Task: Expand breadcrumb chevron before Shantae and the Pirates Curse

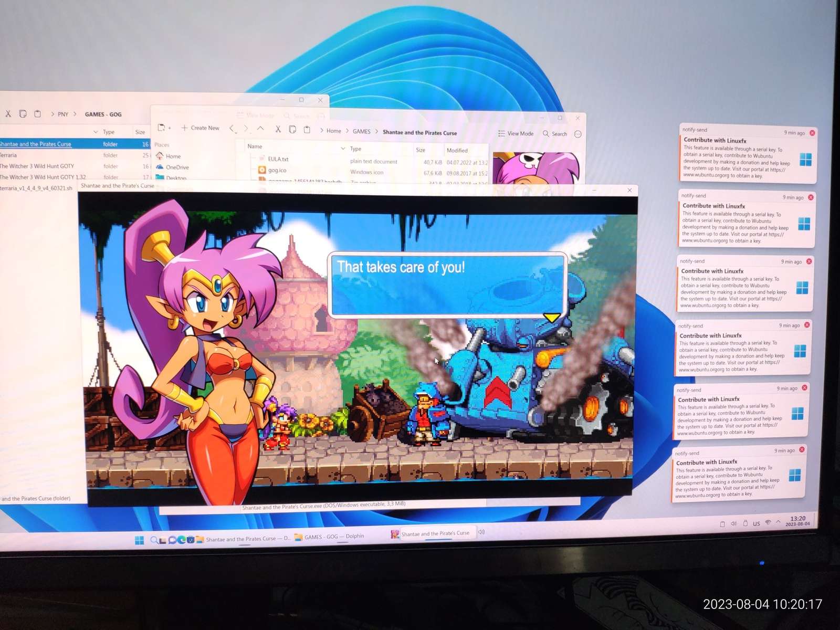Action: click(x=376, y=132)
